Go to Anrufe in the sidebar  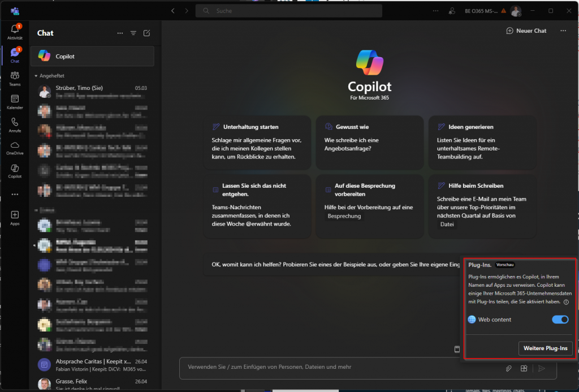pyautogui.click(x=15, y=125)
